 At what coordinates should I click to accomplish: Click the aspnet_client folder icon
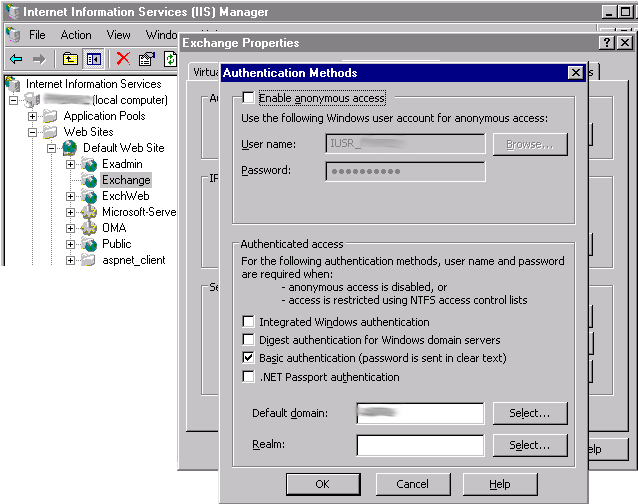tap(88, 260)
